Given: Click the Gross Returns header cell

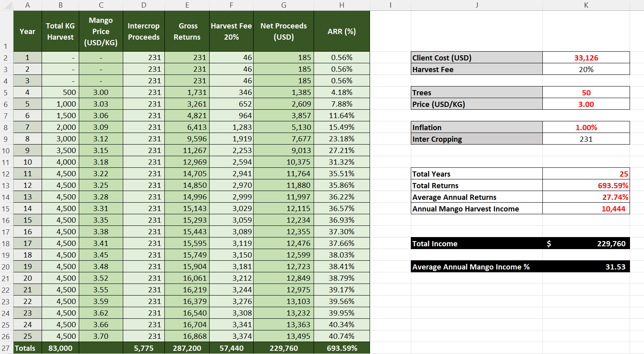Looking at the screenshot, I should point(187,31).
